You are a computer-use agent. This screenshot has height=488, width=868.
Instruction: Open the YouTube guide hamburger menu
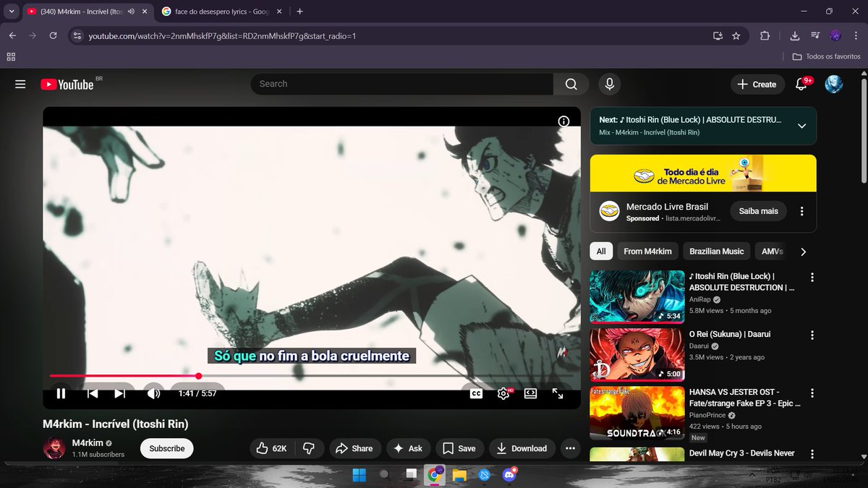tap(20, 85)
